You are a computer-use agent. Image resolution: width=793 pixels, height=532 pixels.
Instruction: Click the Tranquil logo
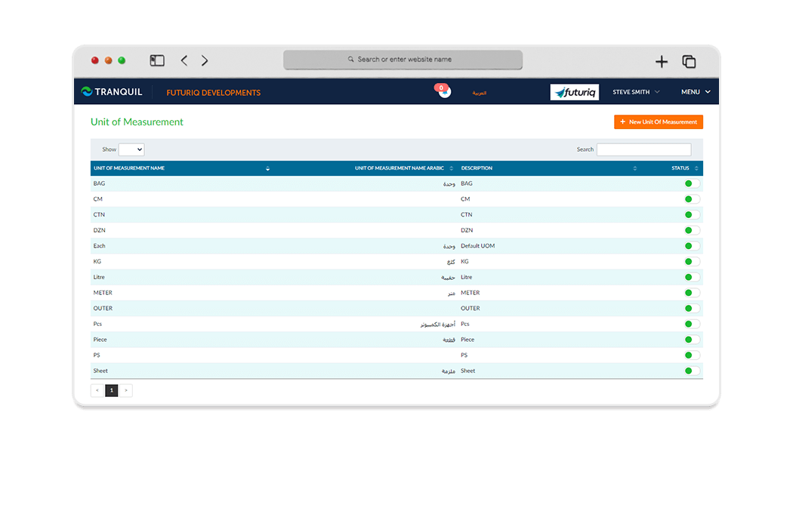pyautogui.click(x=111, y=91)
